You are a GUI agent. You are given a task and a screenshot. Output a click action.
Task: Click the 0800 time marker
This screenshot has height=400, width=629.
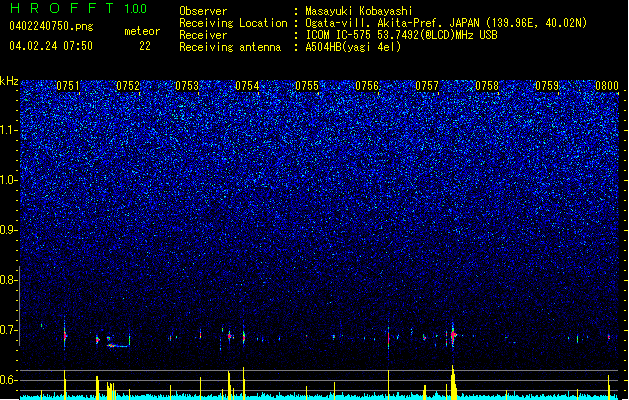607,86
